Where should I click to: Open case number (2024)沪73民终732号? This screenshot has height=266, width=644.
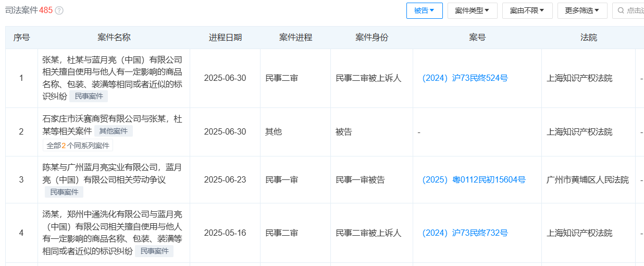(x=465, y=233)
